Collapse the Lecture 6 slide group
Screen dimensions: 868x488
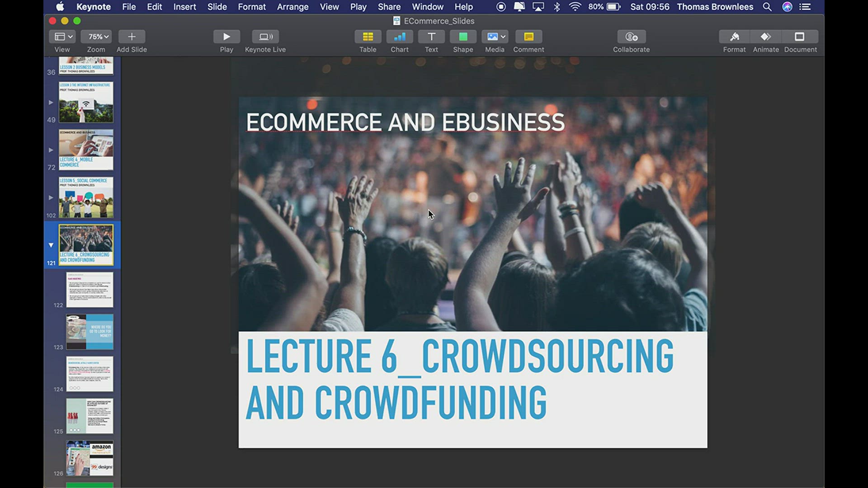point(51,245)
